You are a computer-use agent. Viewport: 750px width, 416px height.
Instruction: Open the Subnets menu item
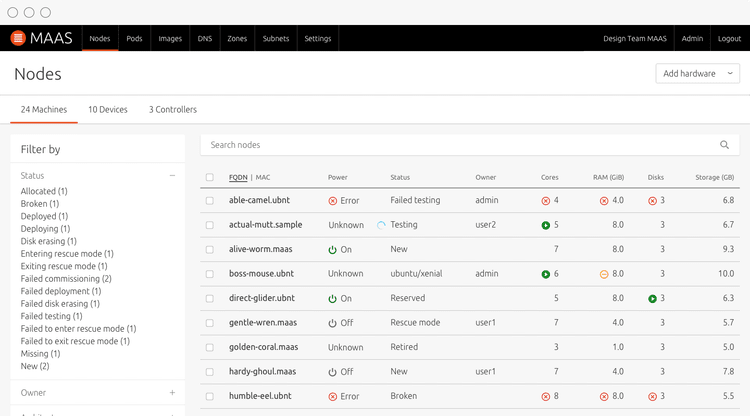[276, 38]
